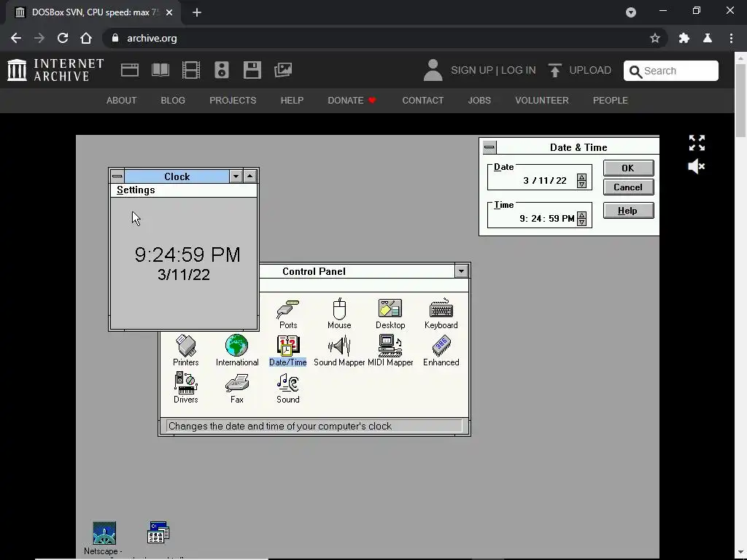The height and width of the screenshot is (560, 747).
Task: Open the HELP navigation item
Action: tap(292, 101)
